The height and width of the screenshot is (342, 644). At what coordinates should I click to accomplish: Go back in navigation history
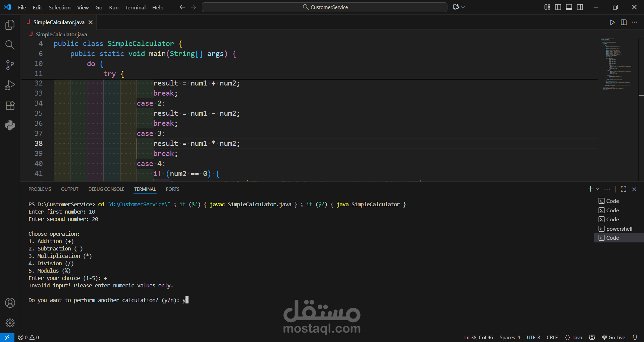click(182, 7)
